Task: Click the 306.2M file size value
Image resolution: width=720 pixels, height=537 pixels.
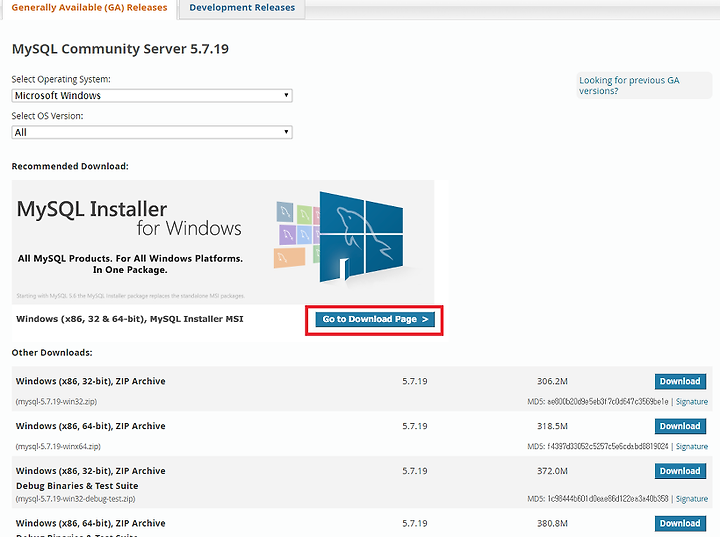Action: (x=552, y=381)
